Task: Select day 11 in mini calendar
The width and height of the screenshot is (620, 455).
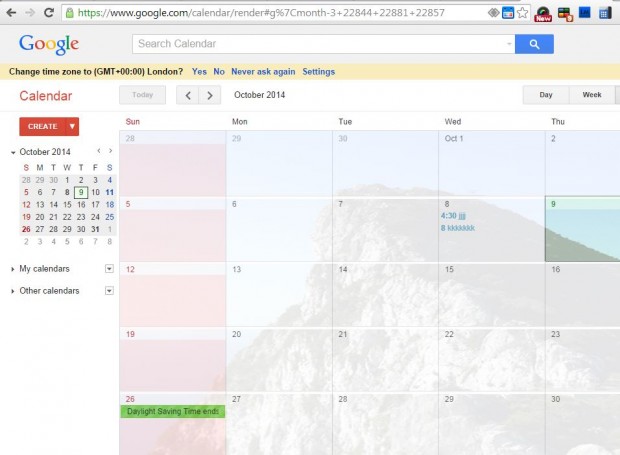Action: tap(110, 193)
